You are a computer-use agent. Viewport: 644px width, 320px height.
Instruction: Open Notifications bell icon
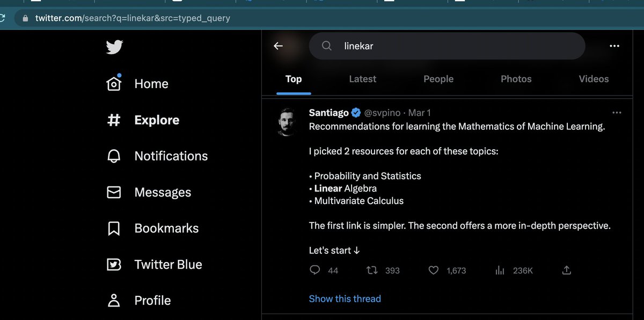click(x=113, y=156)
